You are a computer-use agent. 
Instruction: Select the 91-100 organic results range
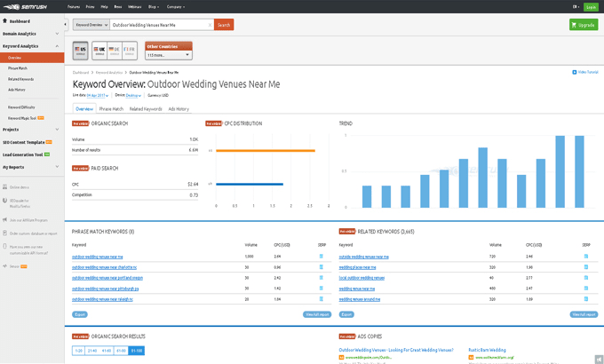point(136,351)
